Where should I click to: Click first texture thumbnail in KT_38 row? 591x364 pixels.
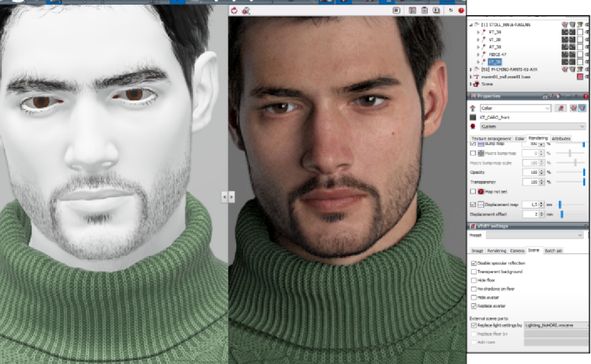(565, 62)
